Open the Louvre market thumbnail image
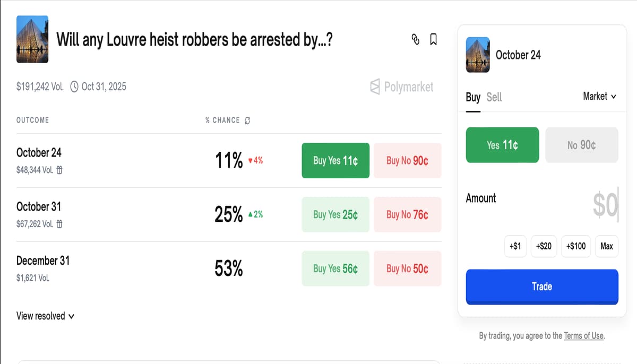The width and height of the screenshot is (637, 364). coord(32,39)
